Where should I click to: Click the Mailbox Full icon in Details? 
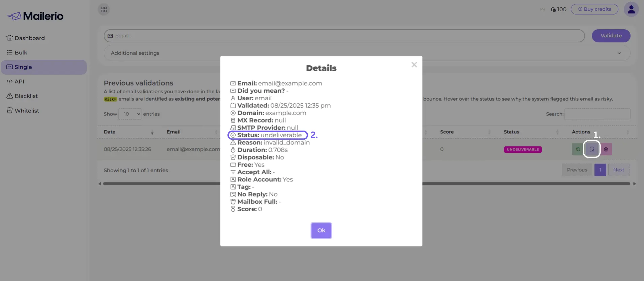[x=233, y=202]
